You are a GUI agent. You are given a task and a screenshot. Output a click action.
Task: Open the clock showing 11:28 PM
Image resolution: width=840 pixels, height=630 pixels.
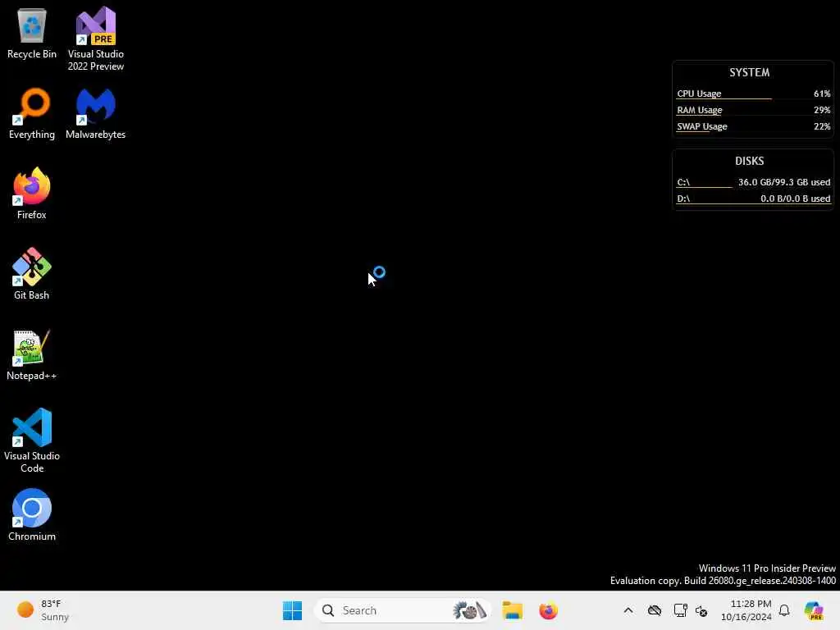[746, 610]
